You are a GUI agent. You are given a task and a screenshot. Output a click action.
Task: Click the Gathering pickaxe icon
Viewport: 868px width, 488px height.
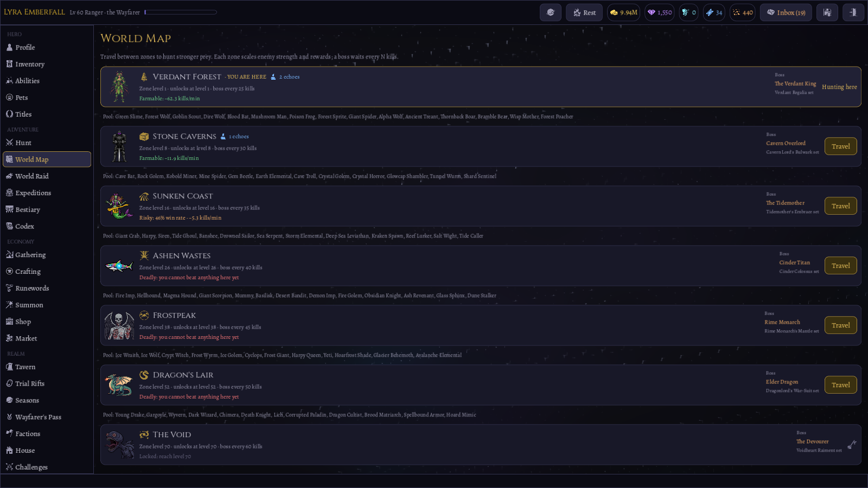coord(9,255)
